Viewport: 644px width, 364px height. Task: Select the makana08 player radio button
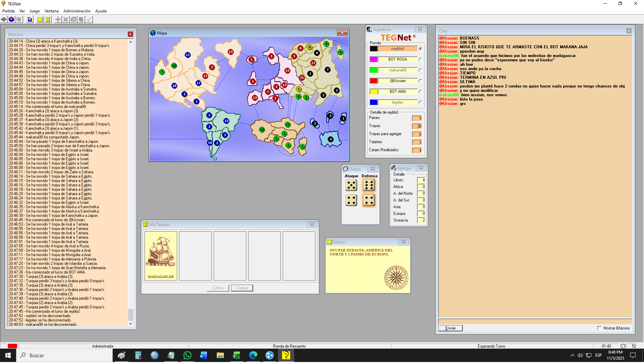pyautogui.click(x=420, y=70)
